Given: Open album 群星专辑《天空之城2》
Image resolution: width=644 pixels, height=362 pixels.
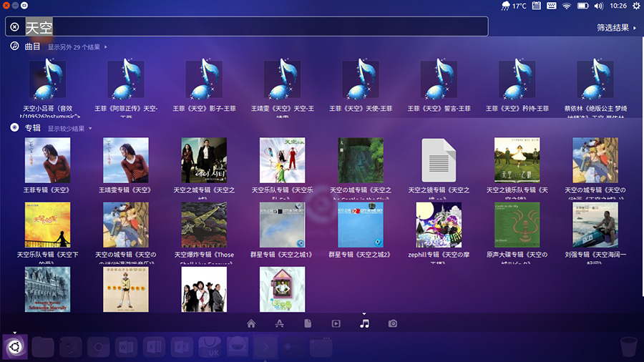Looking at the screenshot, I should pos(361,230).
